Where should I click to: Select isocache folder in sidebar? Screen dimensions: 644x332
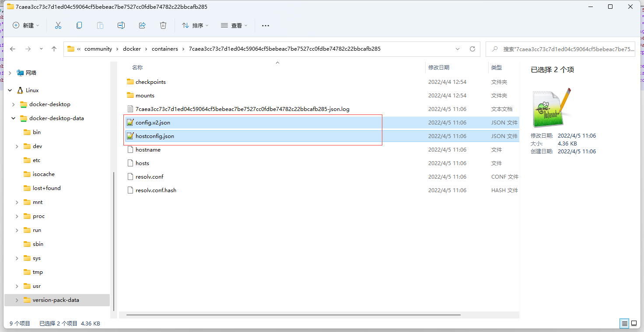(43, 174)
